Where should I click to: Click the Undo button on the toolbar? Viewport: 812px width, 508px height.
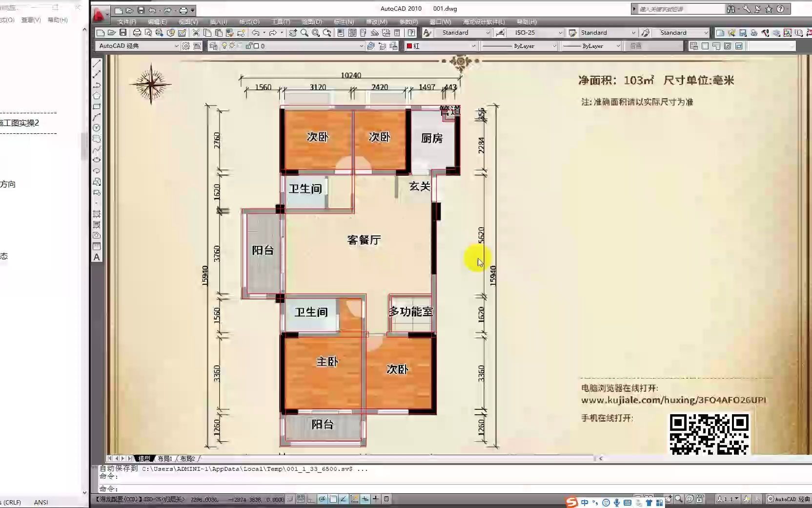[255, 33]
